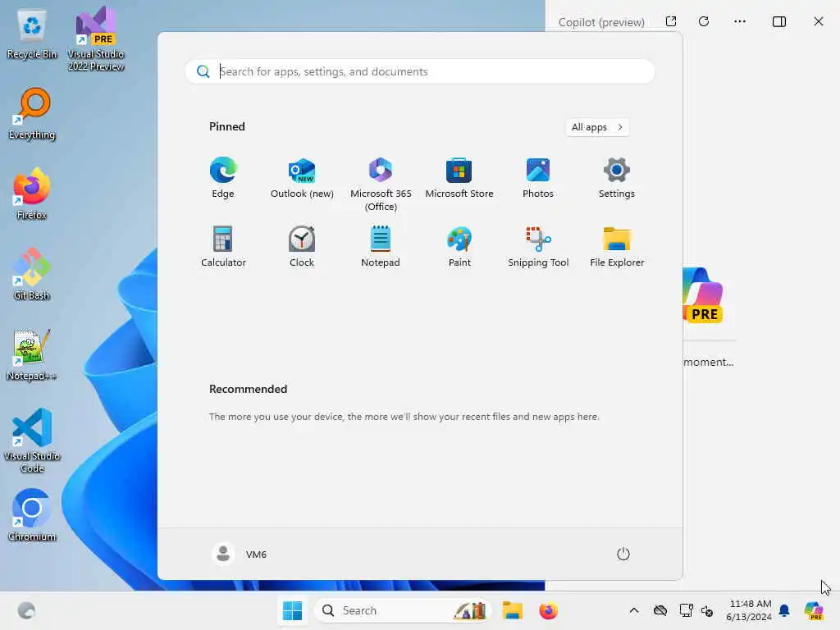Click the muted volume tray icon
The image size is (840, 630).
pyautogui.click(x=707, y=610)
